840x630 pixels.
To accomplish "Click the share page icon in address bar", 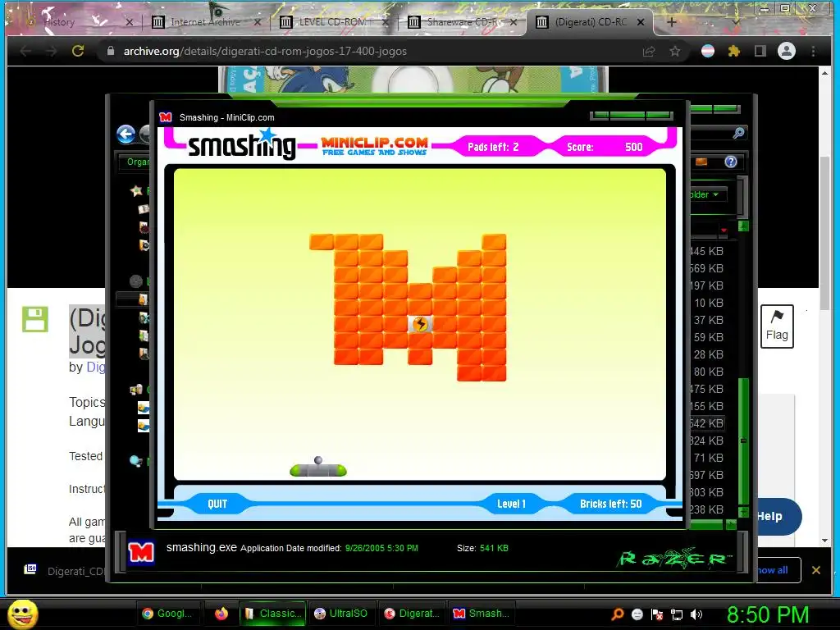I will coord(649,51).
